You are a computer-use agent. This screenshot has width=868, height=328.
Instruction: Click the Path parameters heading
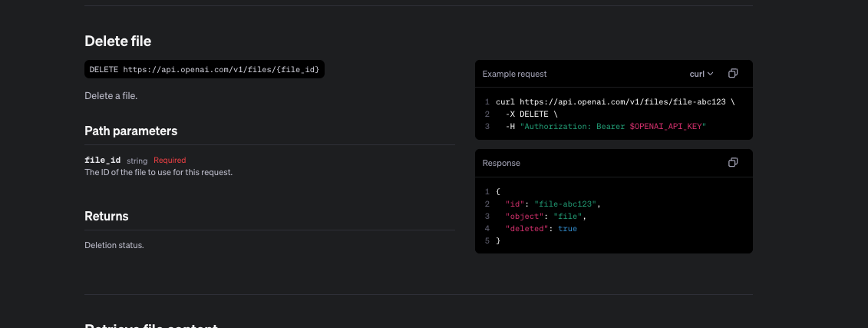click(130, 131)
